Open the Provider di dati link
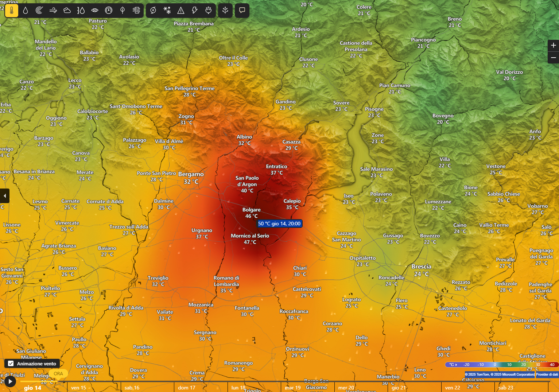Viewport: 559px width, 392px height. [x=547, y=374]
